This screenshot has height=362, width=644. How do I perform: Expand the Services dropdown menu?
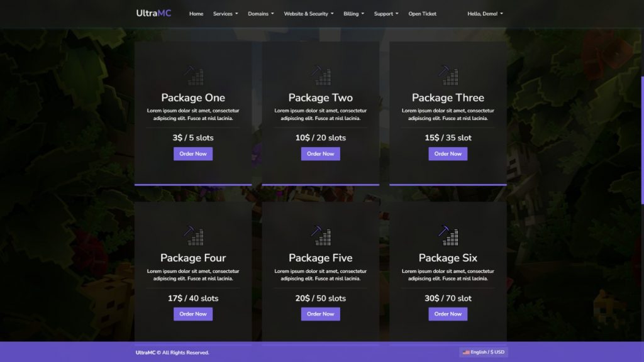[225, 14]
